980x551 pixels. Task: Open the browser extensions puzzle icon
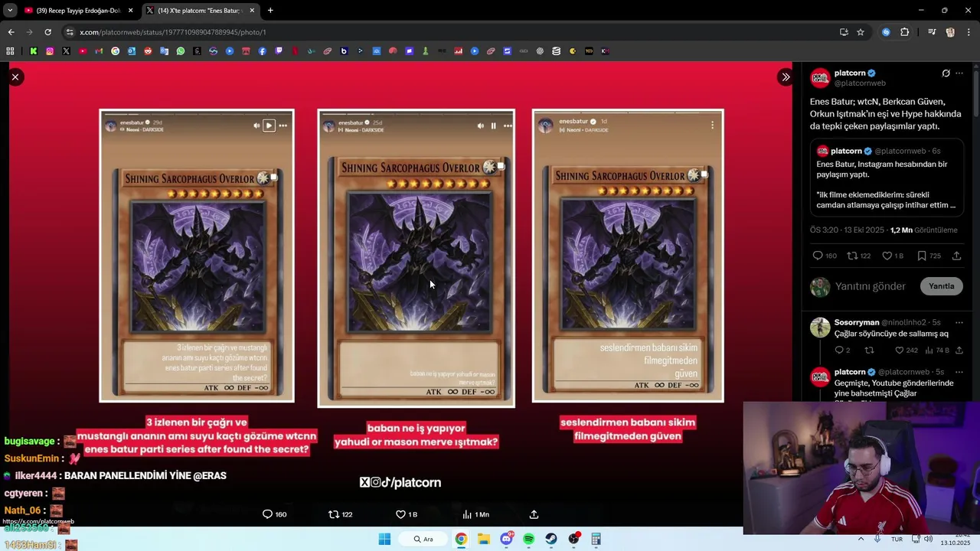coord(904,32)
